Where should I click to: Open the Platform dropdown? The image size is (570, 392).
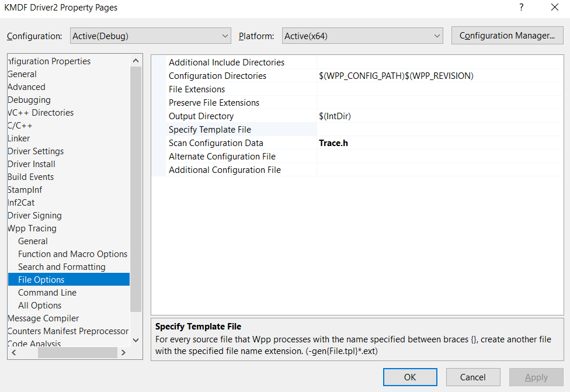pyautogui.click(x=362, y=35)
